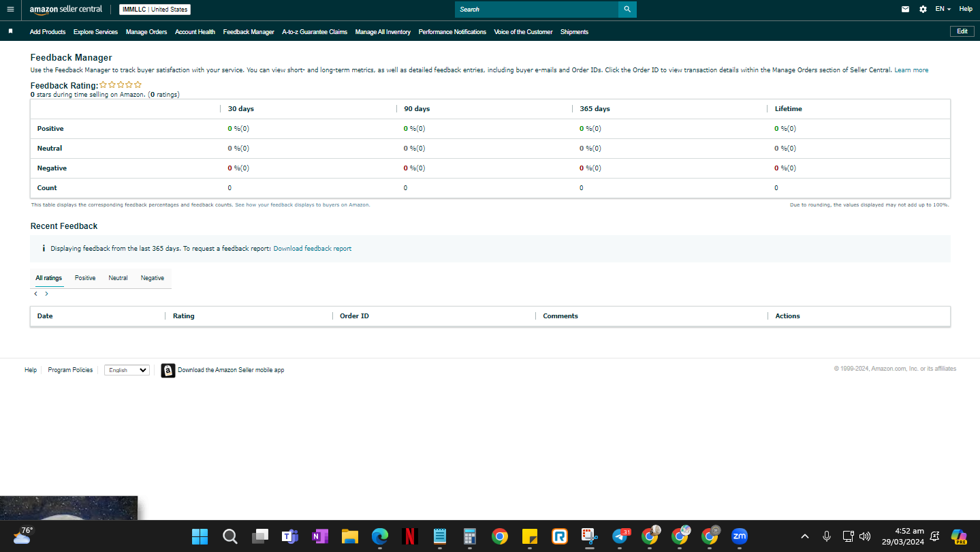Switch to the Positive feedback tab
Screen dimensions: 980x552
pyautogui.click(x=85, y=278)
